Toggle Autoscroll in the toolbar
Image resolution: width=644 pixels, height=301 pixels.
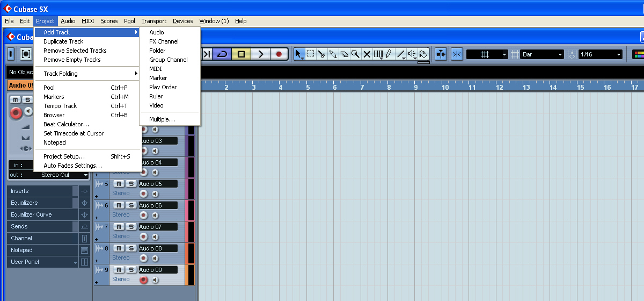coord(441,54)
